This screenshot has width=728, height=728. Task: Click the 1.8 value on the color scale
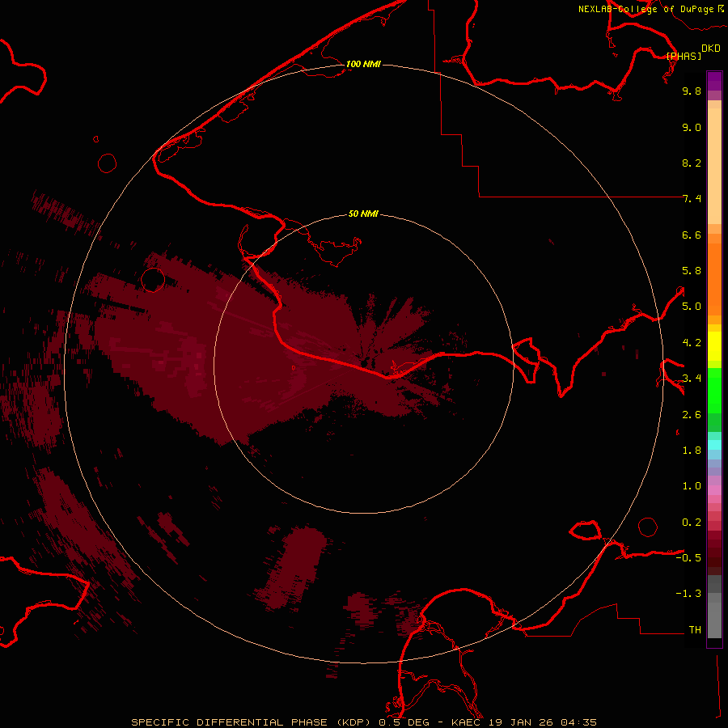[692, 451]
